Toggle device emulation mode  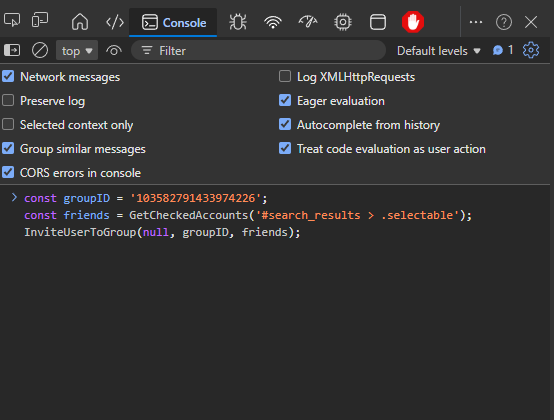tap(40, 20)
